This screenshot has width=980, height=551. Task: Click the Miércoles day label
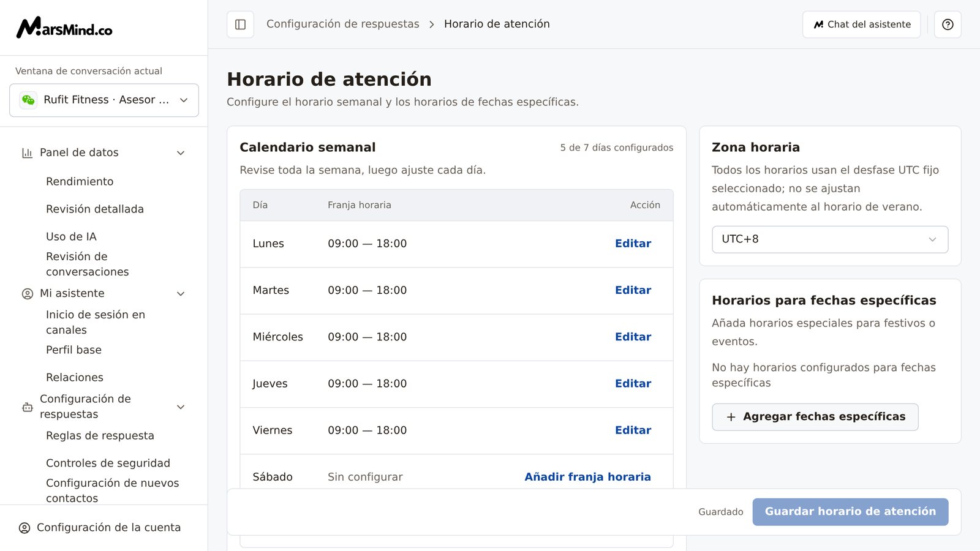pyautogui.click(x=278, y=337)
